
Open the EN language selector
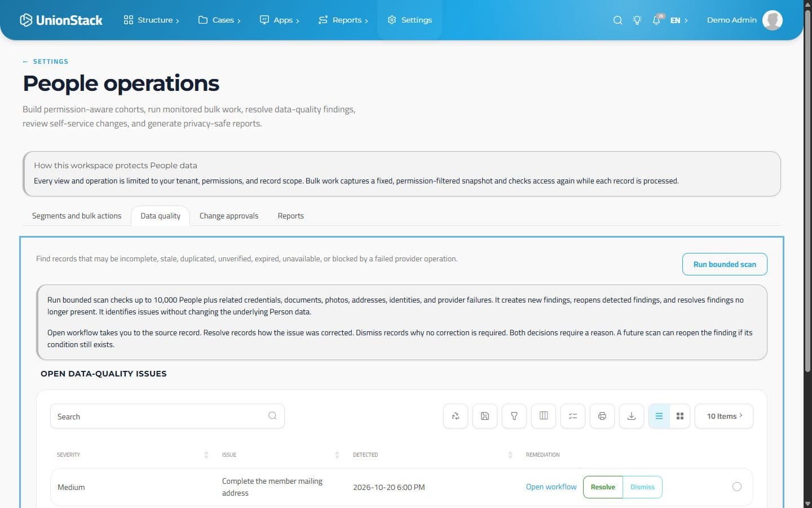point(679,20)
